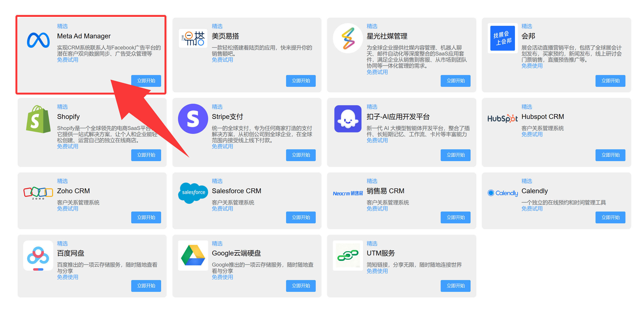Click the Meta Ad Manager title
Screen dimensions: 644x329
click(x=84, y=36)
